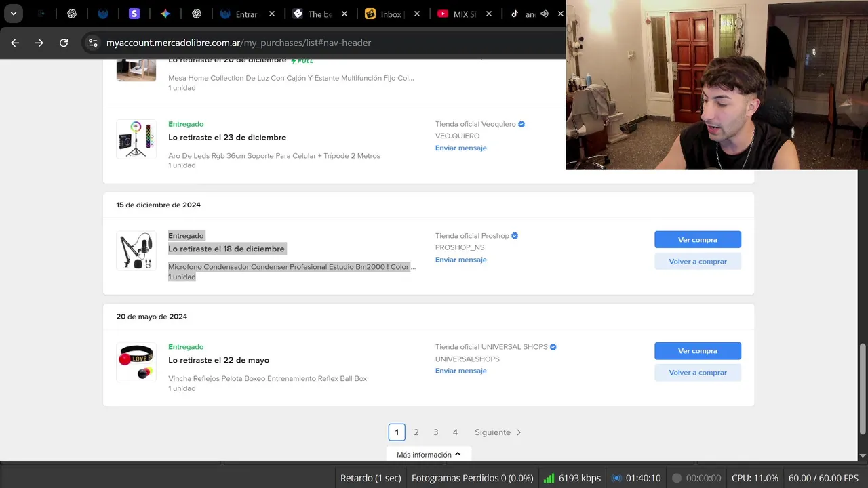This screenshot has width=868, height=488.
Task: Close the Inbox tab
Action: click(x=417, y=14)
